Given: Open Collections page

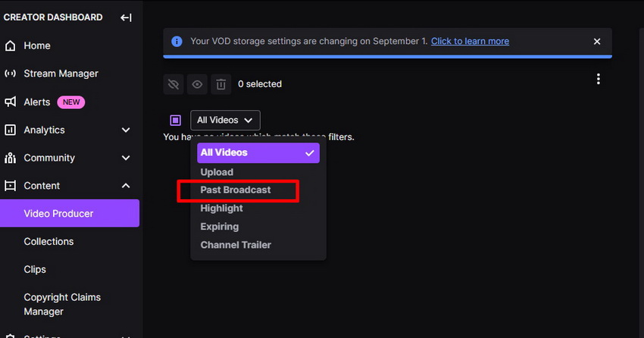Looking at the screenshot, I should point(48,242).
